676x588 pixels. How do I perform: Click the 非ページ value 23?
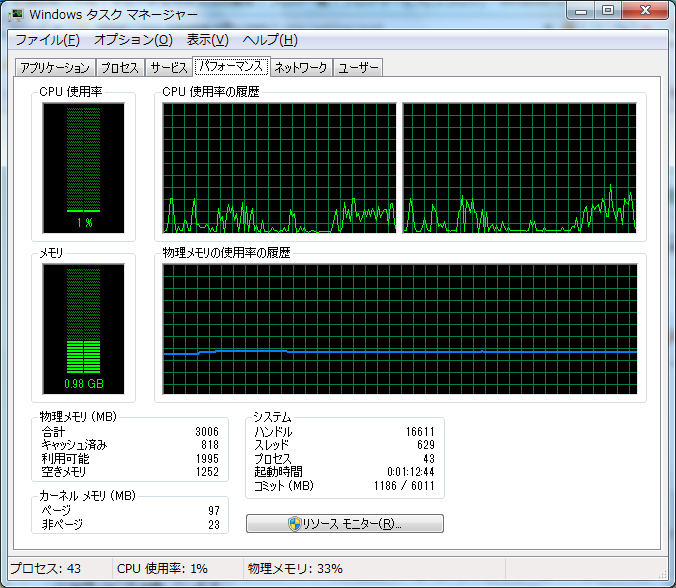pos(214,525)
